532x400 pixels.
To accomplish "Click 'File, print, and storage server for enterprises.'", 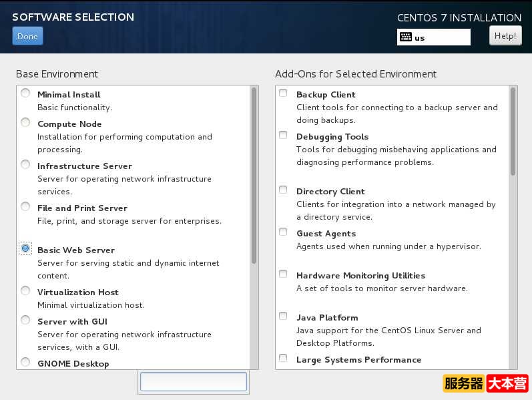I will pyautogui.click(x=129, y=221).
